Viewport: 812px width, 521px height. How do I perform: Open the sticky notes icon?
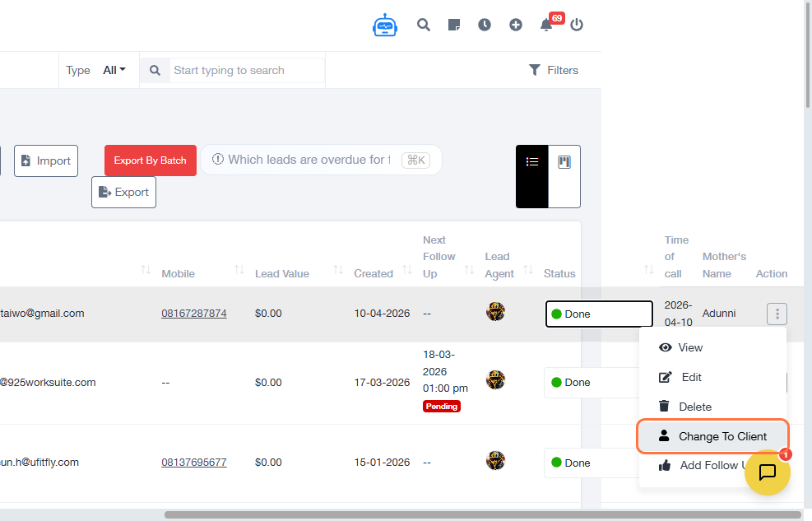point(454,25)
